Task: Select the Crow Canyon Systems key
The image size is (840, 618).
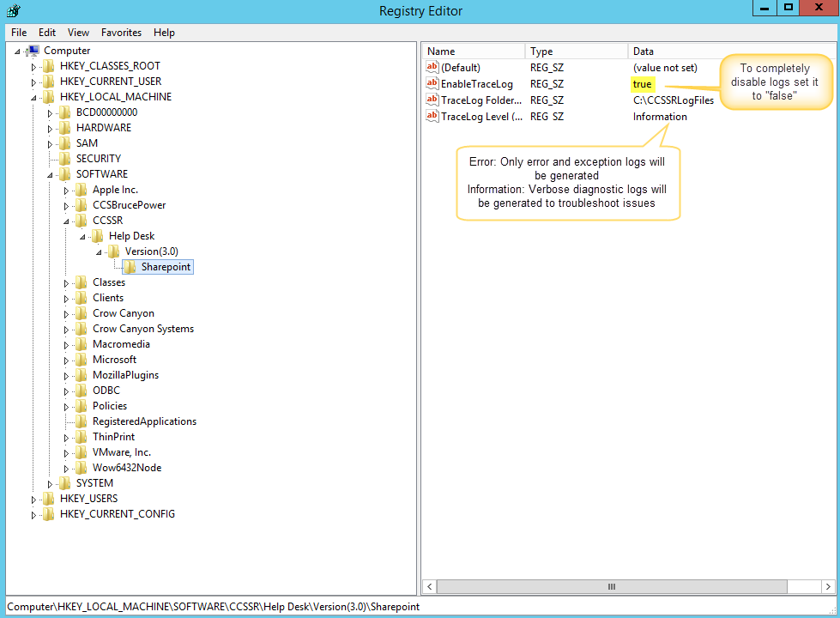Action: [x=142, y=329]
